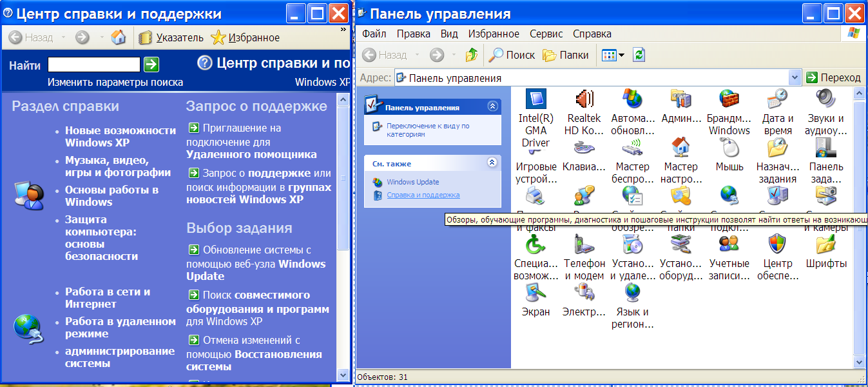
Task: Open Remote Assistance invitation link
Action: 251,141
